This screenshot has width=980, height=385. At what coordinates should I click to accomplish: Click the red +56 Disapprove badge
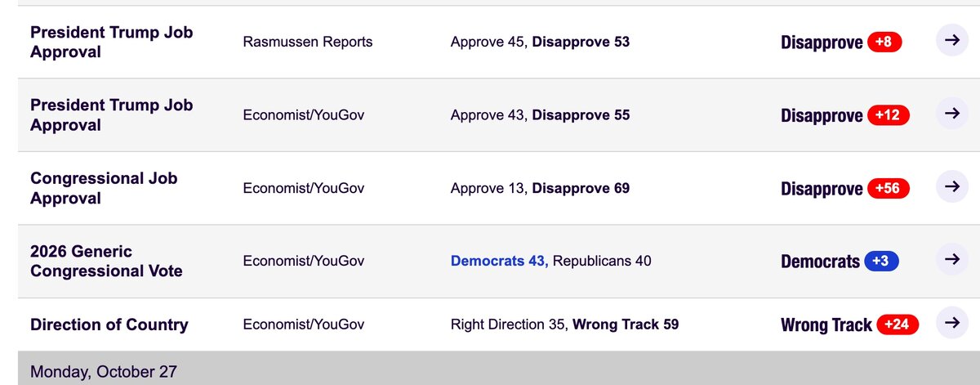(888, 188)
